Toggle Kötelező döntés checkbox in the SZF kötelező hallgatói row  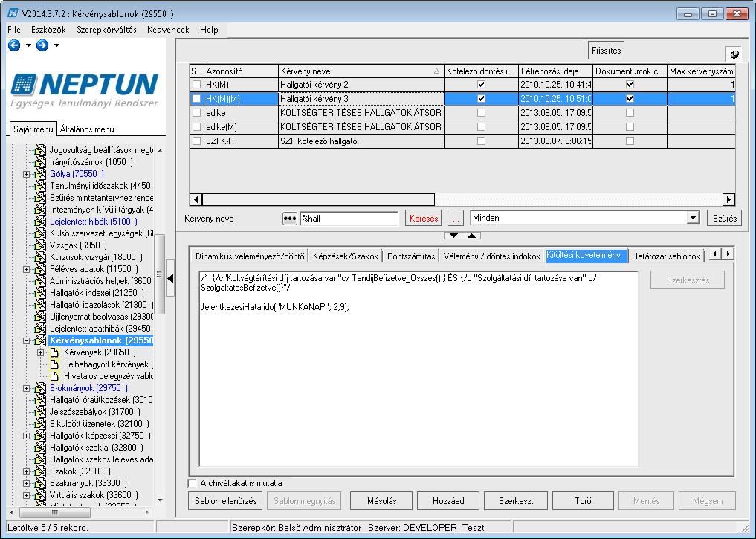coord(481,141)
